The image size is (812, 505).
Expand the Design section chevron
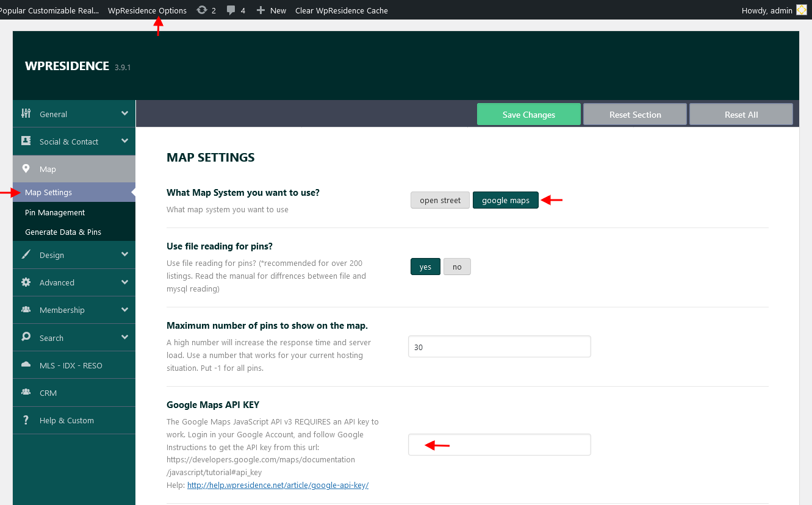point(124,254)
